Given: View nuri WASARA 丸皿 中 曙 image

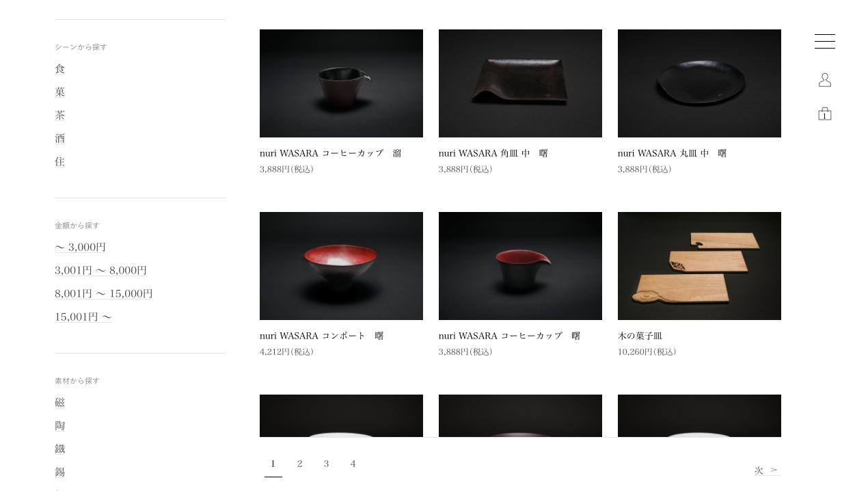Looking at the screenshot, I should coord(699,83).
